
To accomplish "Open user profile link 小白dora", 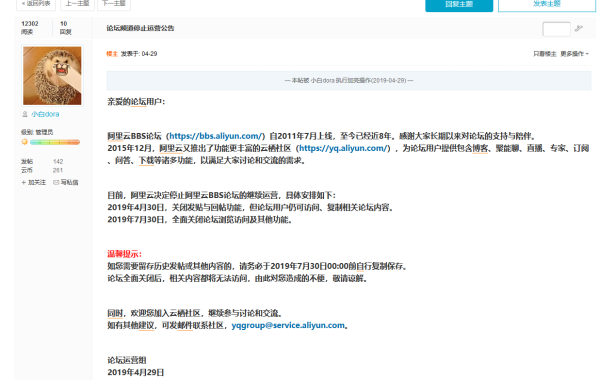I will [x=45, y=114].
